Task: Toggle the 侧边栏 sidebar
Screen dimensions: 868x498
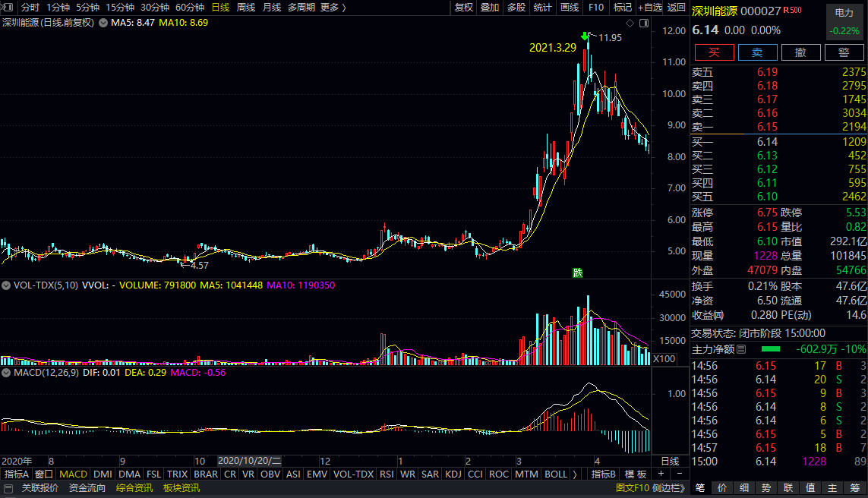Action: (669, 488)
